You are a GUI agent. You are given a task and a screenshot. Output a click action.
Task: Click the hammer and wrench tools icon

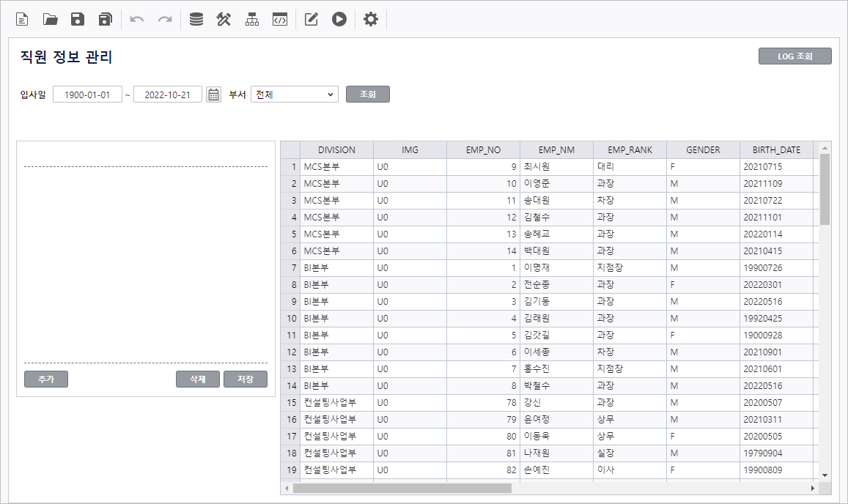pyautogui.click(x=224, y=20)
